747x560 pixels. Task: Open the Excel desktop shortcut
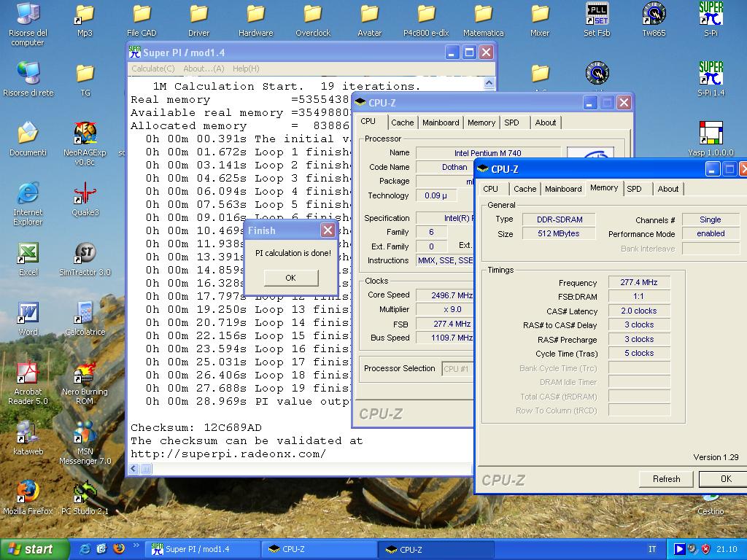[x=28, y=253]
